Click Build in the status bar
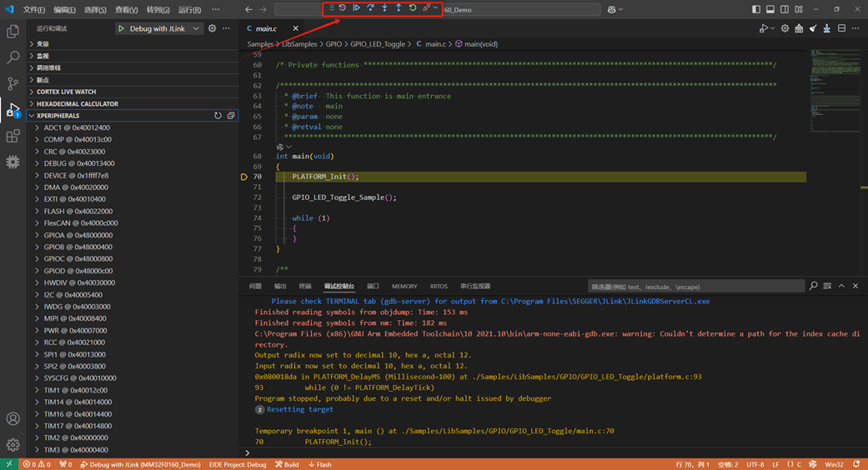 288,464
